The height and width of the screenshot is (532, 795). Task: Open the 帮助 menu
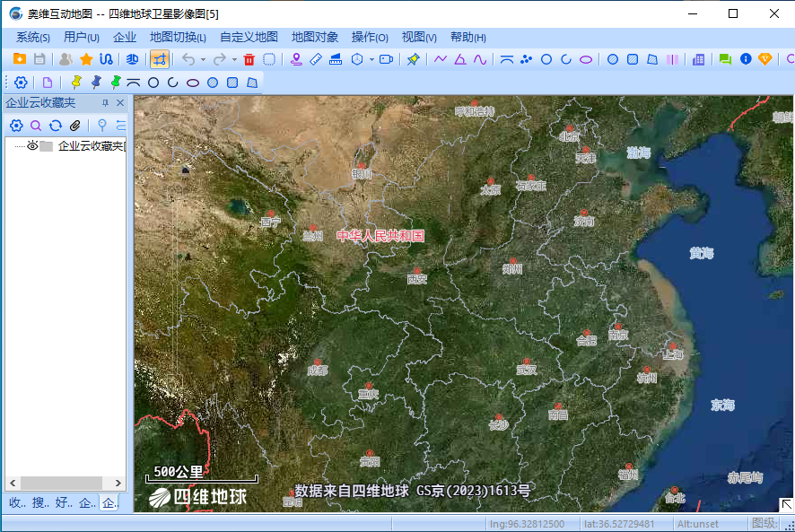467,37
